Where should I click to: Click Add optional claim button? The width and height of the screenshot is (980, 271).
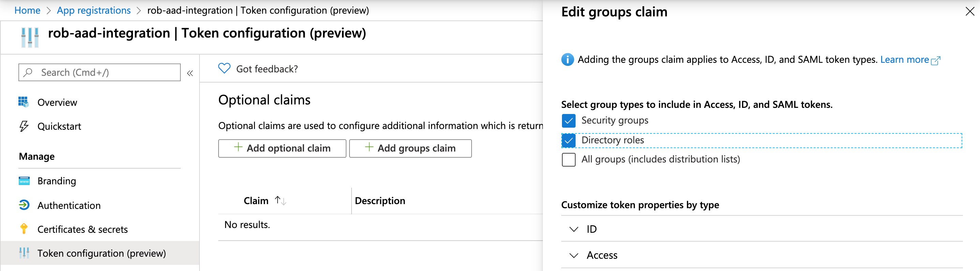[x=282, y=148]
